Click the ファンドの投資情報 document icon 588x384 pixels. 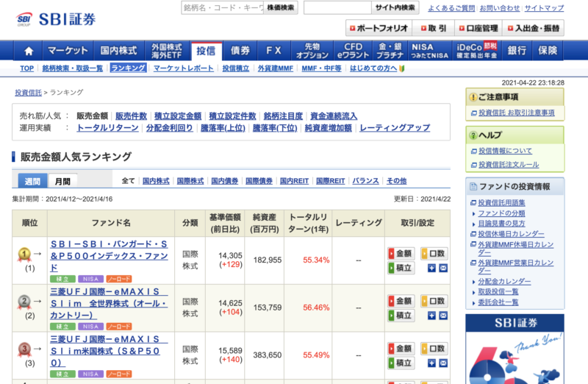tap(473, 187)
